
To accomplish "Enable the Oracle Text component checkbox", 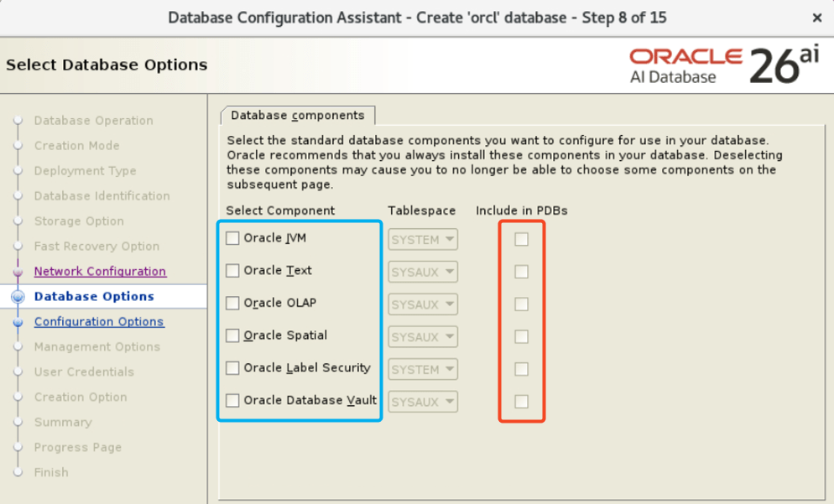I will pyautogui.click(x=232, y=271).
